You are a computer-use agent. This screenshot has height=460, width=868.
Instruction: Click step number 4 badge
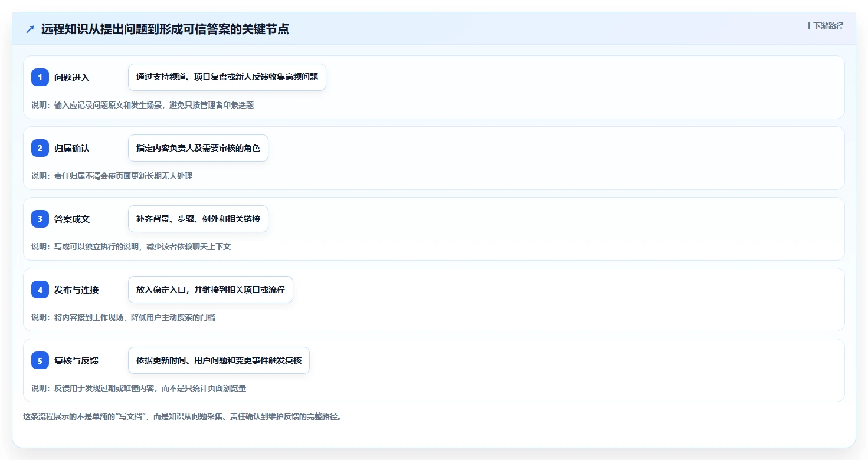(x=40, y=290)
